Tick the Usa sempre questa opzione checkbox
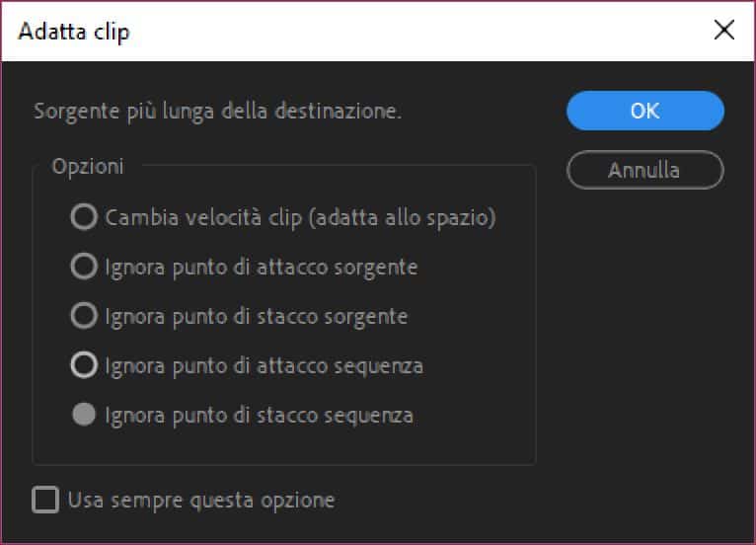 [45, 500]
